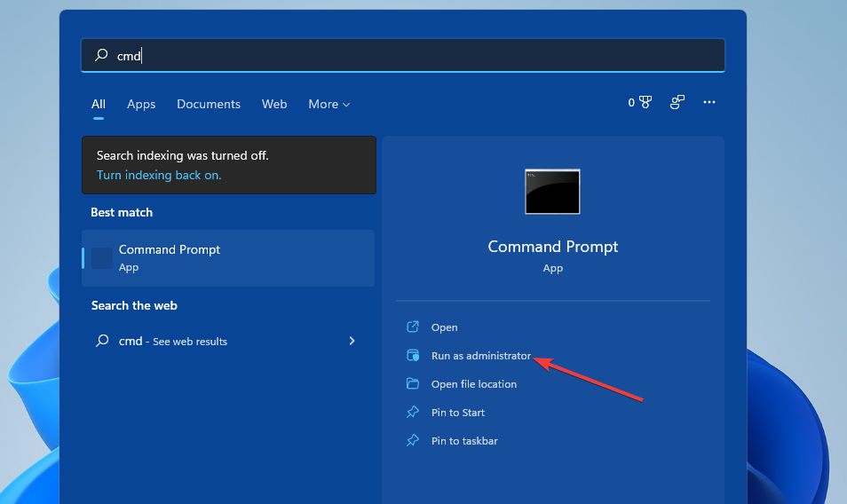The image size is (847, 504).
Task: Click the Pin to taskbar pin icon
Action: pos(413,440)
